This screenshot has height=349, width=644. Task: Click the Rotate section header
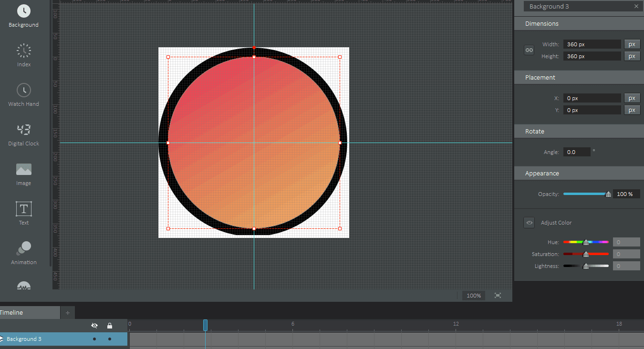[579, 131]
